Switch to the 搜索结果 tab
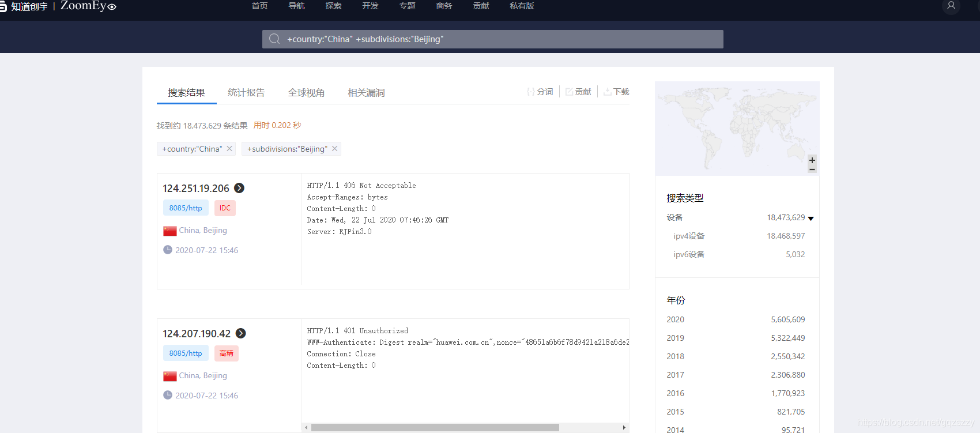This screenshot has height=433, width=980. pos(187,92)
